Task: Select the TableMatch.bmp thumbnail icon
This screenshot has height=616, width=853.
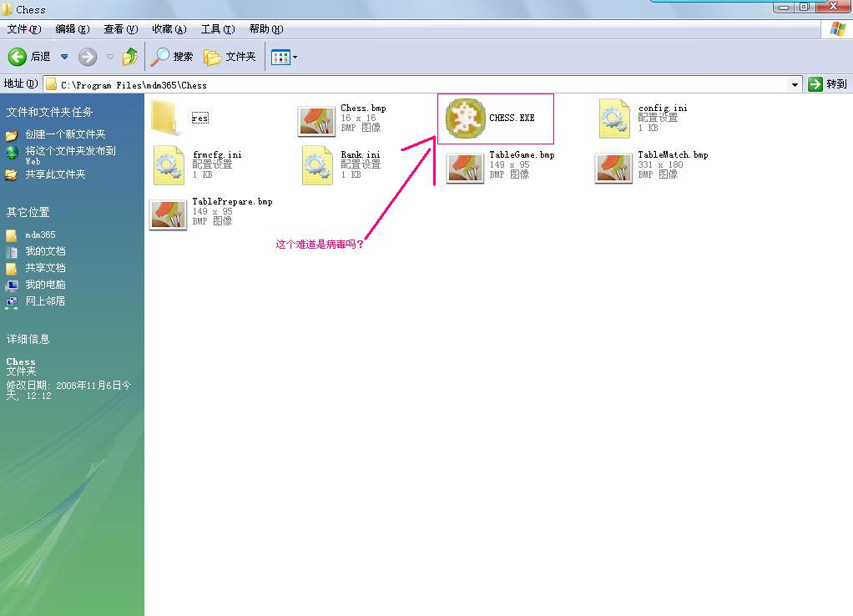Action: click(613, 168)
